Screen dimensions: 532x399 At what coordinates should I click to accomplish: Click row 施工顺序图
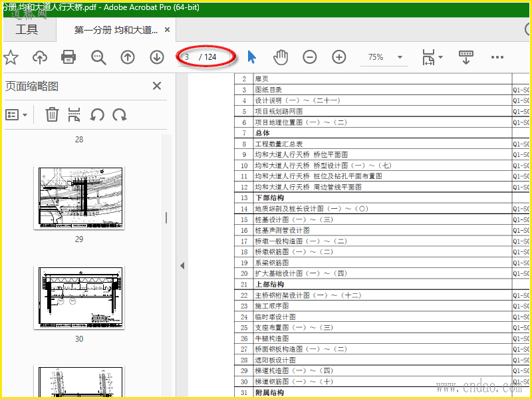(382, 306)
